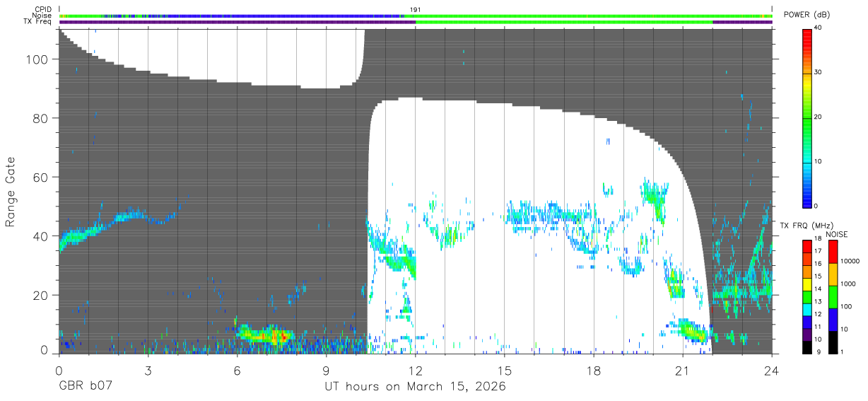
Task: Click the purple segment of the TX Freq strip before hour 12
Action: point(237,22)
